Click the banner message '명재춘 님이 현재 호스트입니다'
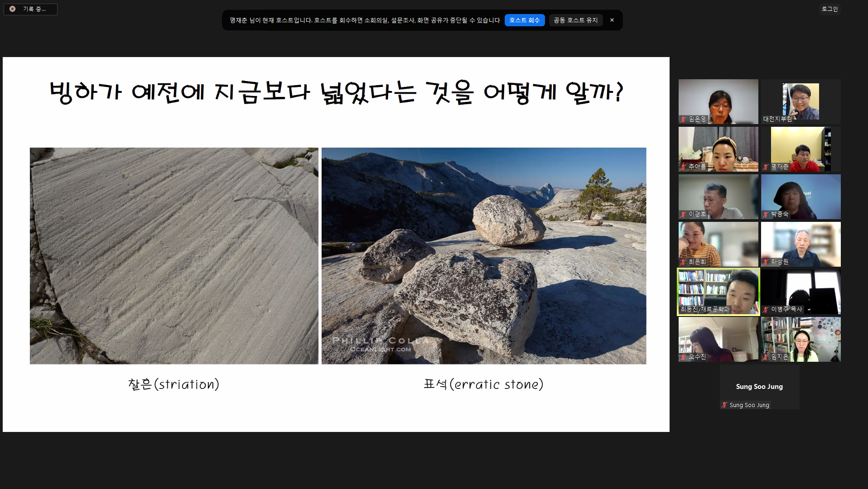 pos(270,20)
